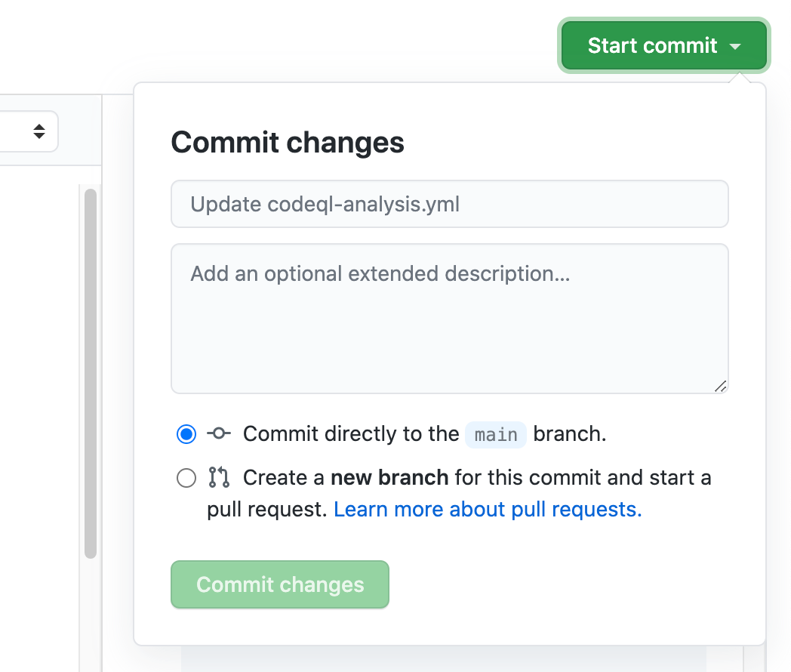Click the Start commit button
The width and height of the screenshot is (791, 672).
[x=652, y=45]
